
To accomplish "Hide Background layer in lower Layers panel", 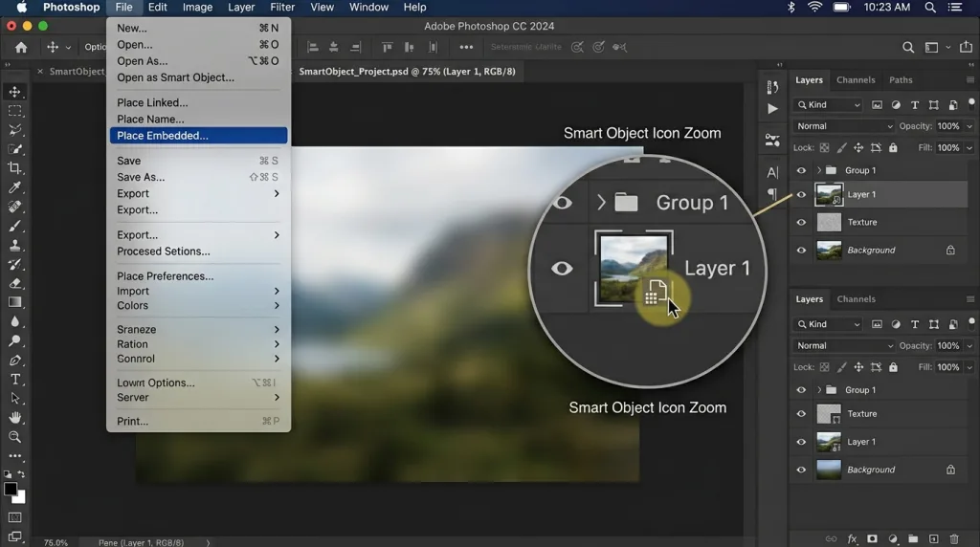I will pyautogui.click(x=801, y=470).
